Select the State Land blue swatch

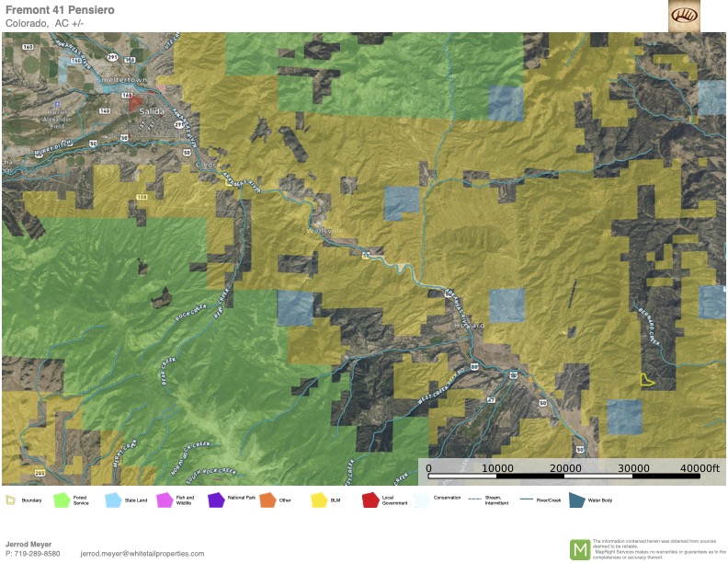click(x=113, y=500)
